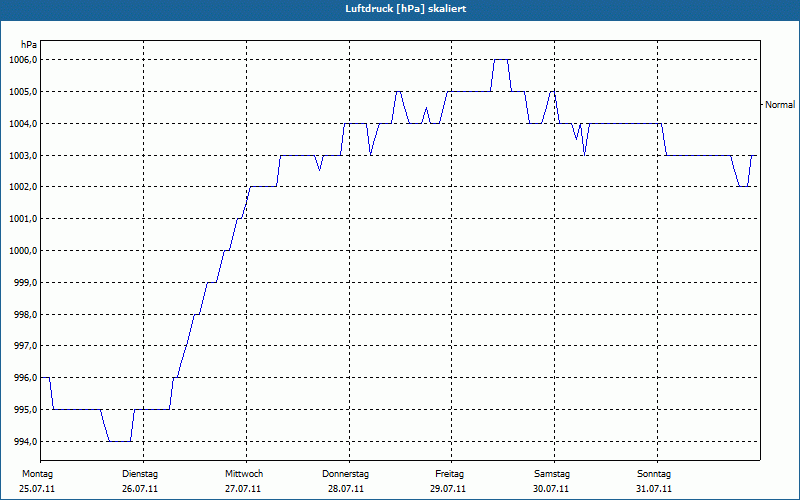Image resolution: width=800 pixels, height=500 pixels.
Task: Select the "Donnerstag" day label
Action: [x=345, y=474]
